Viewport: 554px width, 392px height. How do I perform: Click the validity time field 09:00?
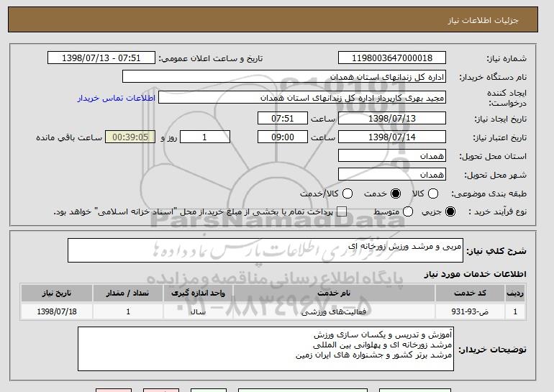coord(283,137)
